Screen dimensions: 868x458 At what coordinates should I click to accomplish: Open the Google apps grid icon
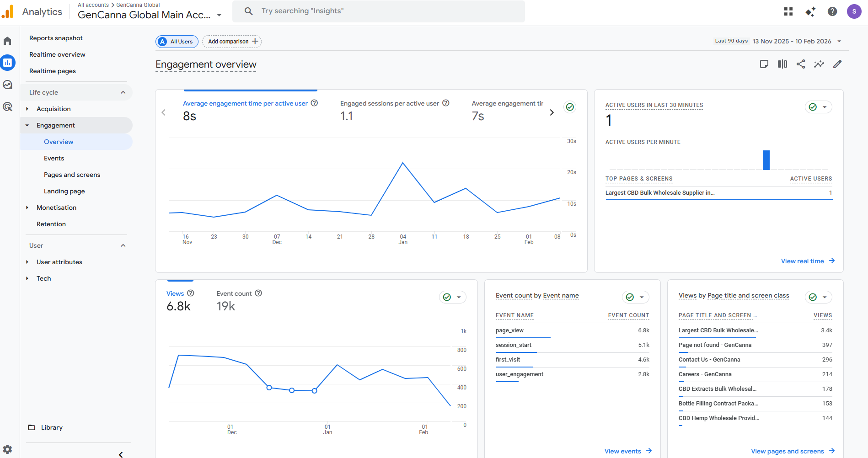tap(788, 11)
